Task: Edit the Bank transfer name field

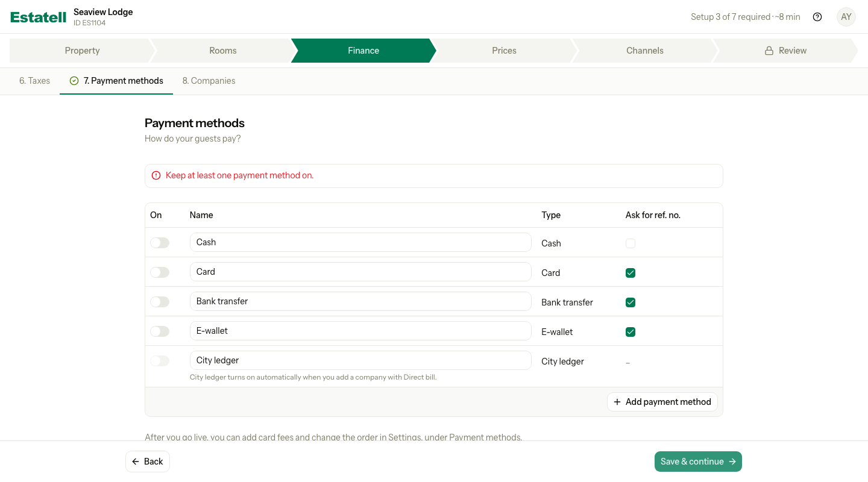Action: [360, 301]
